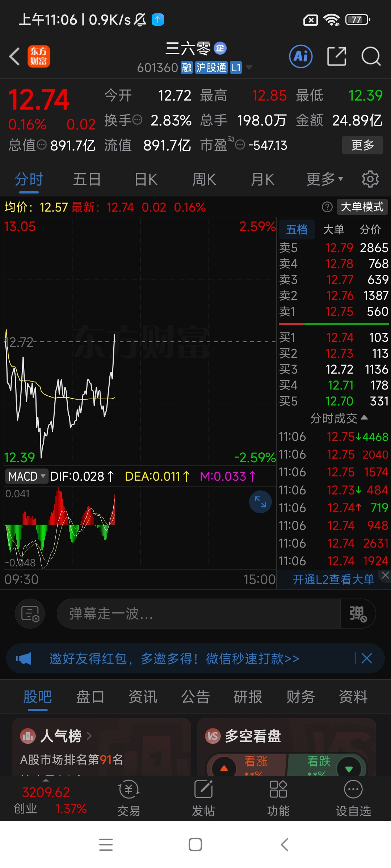Image resolution: width=391 pixels, height=868 pixels.
Task: Open the search magnifier icon
Action: coord(371,56)
